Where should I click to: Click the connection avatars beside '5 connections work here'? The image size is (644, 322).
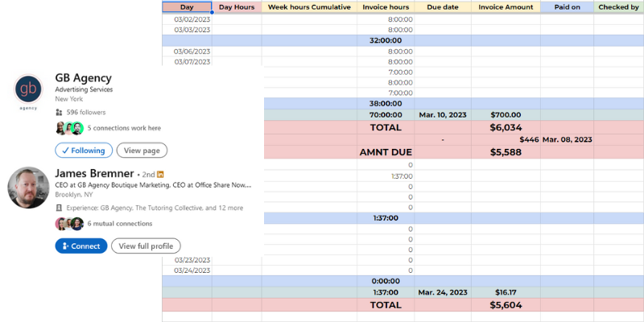coord(69,128)
